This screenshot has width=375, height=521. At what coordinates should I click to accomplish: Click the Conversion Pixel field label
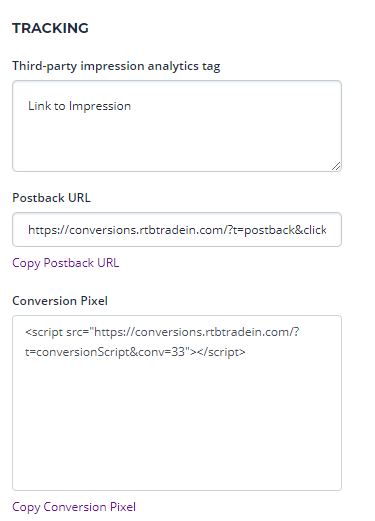[60, 301]
